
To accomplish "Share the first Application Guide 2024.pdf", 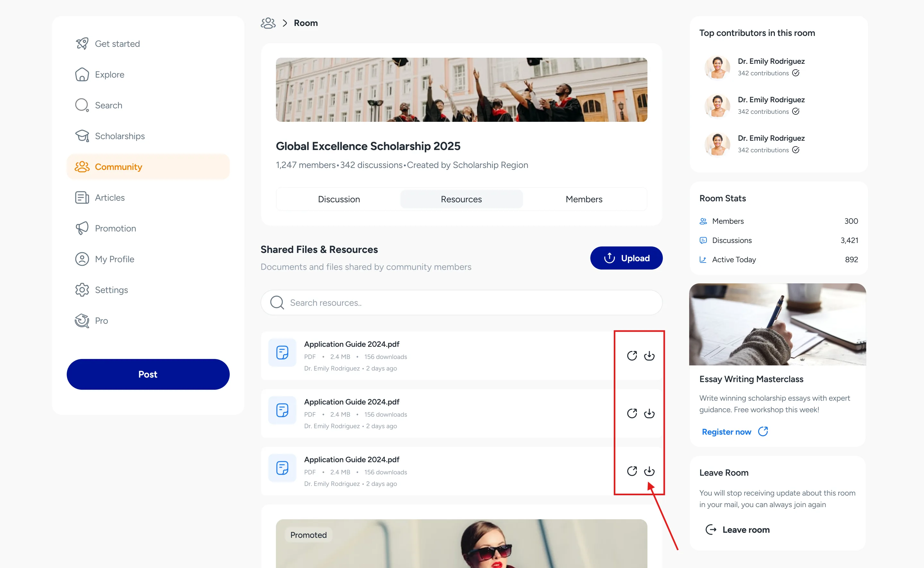I will [632, 355].
